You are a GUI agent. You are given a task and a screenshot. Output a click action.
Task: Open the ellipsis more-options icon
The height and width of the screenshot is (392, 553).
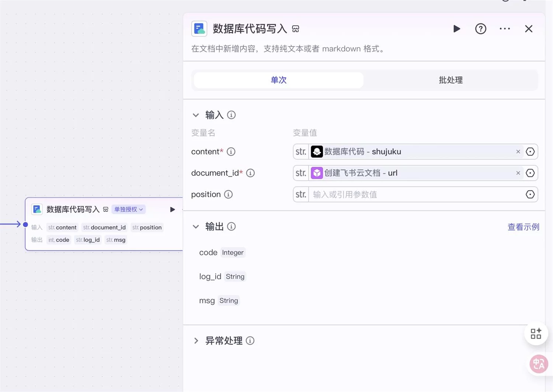[x=505, y=29]
